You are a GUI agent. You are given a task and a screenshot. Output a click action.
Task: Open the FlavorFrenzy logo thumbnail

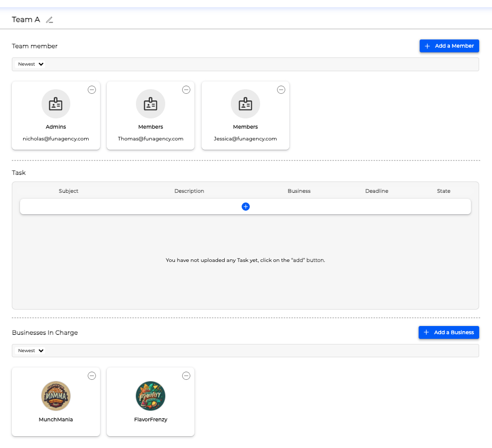[150, 396]
